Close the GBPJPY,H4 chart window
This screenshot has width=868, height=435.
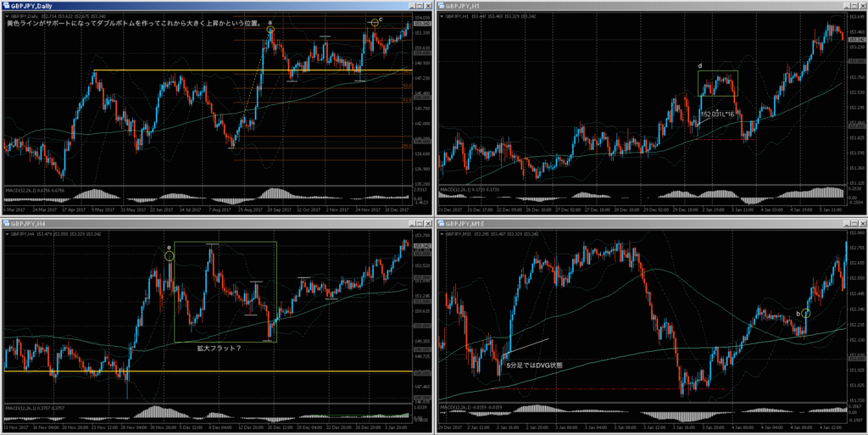coord(428,223)
